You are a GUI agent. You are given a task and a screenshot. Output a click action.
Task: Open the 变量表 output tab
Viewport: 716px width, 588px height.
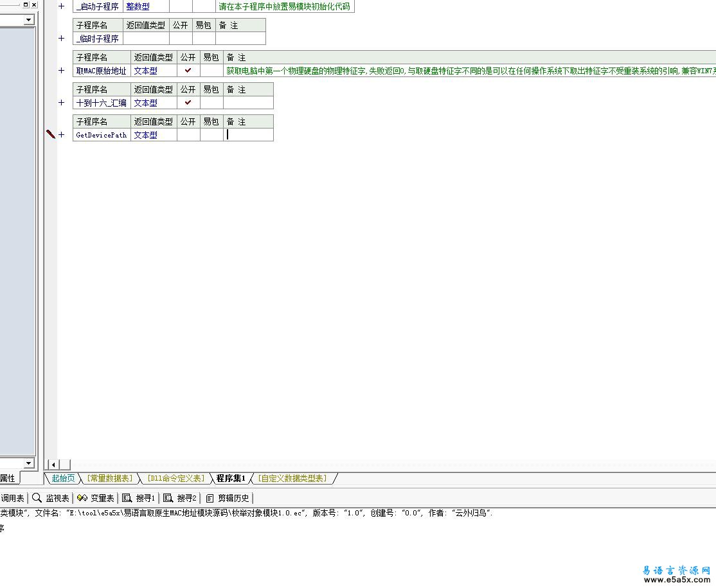95,498
